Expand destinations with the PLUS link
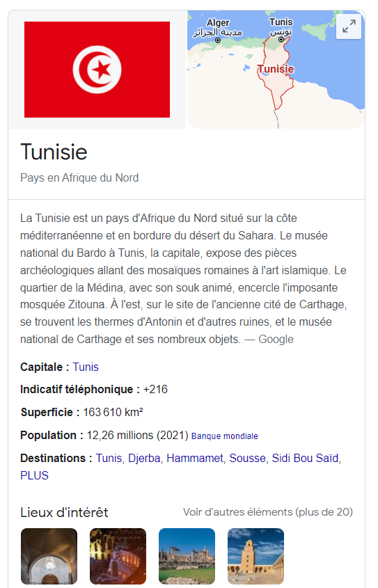378x588 pixels. [x=35, y=475]
